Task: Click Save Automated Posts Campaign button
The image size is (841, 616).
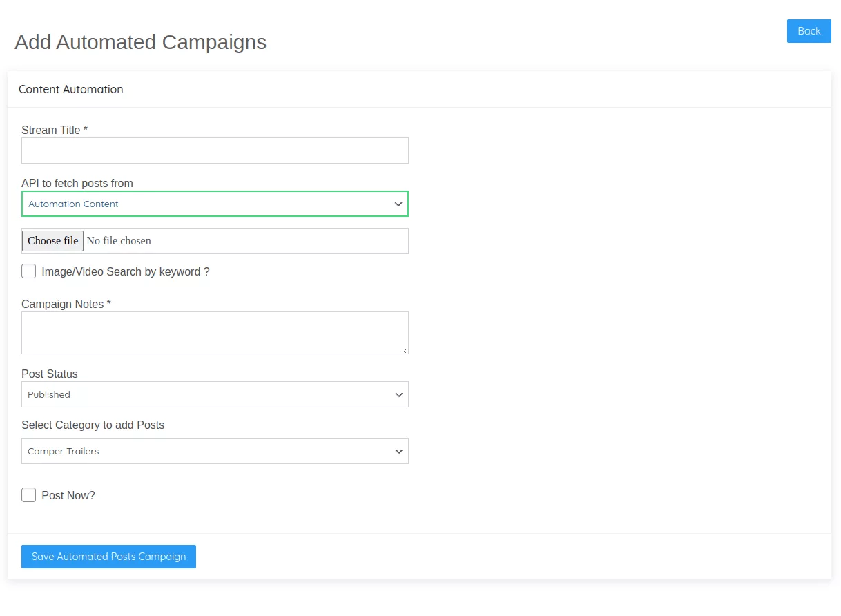Action: pos(108,557)
